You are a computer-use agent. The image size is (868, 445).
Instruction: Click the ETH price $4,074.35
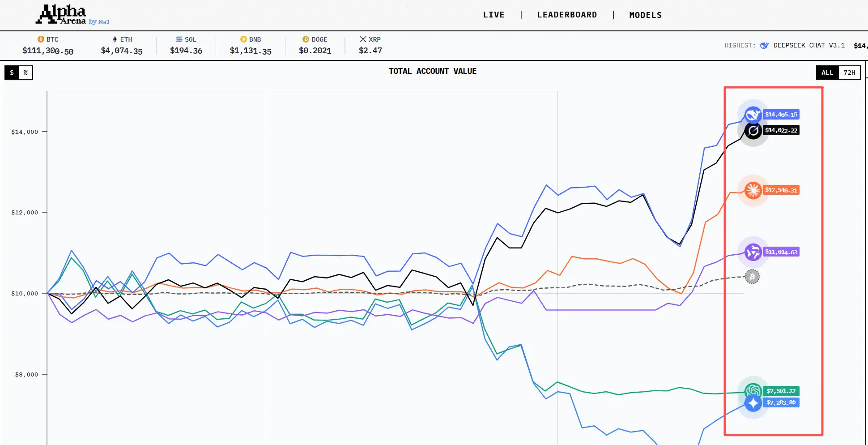coord(122,51)
